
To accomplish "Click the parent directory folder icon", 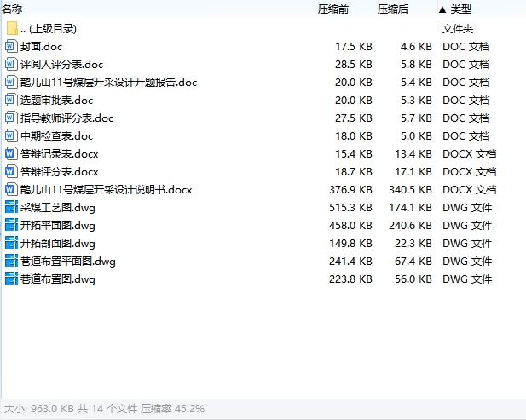I will tap(12, 28).
